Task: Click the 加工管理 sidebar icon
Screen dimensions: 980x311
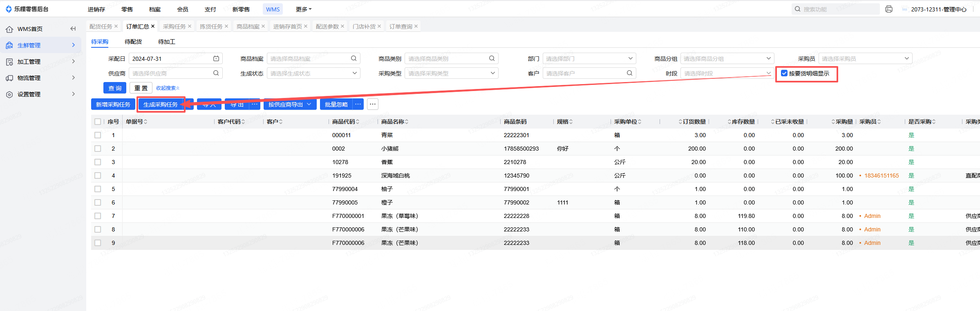Action: click(x=9, y=62)
